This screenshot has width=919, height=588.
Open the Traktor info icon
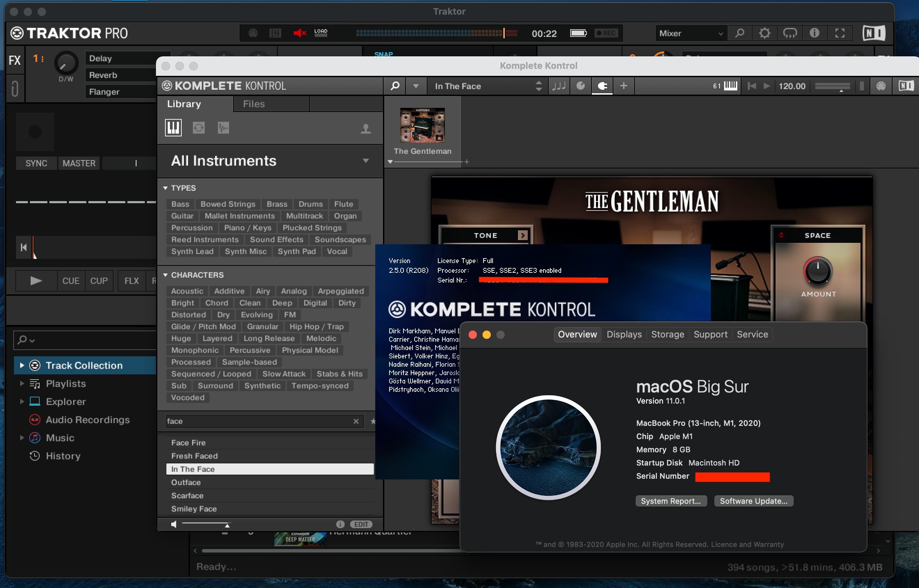point(814,33)
